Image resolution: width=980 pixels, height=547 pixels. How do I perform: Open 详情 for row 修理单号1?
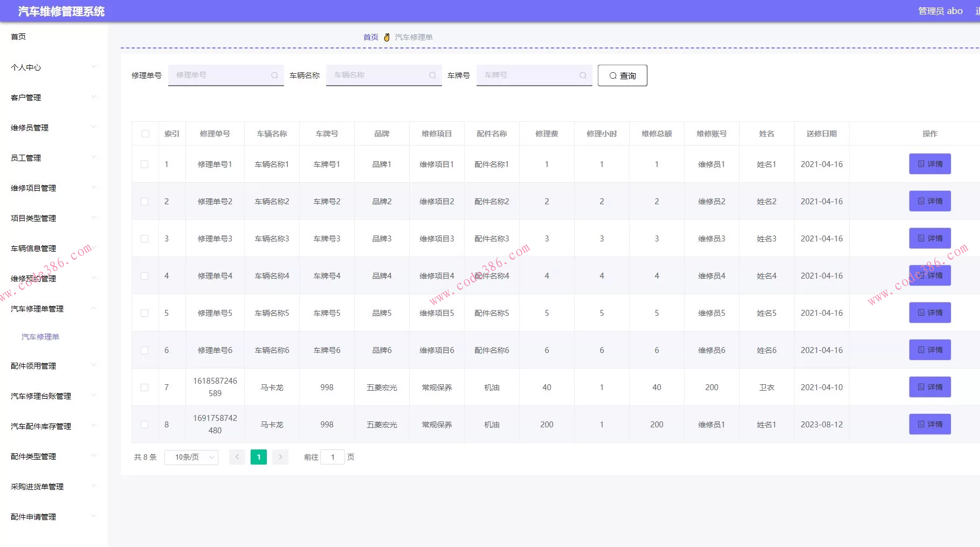pyautogui.click(x=930, y=164)
